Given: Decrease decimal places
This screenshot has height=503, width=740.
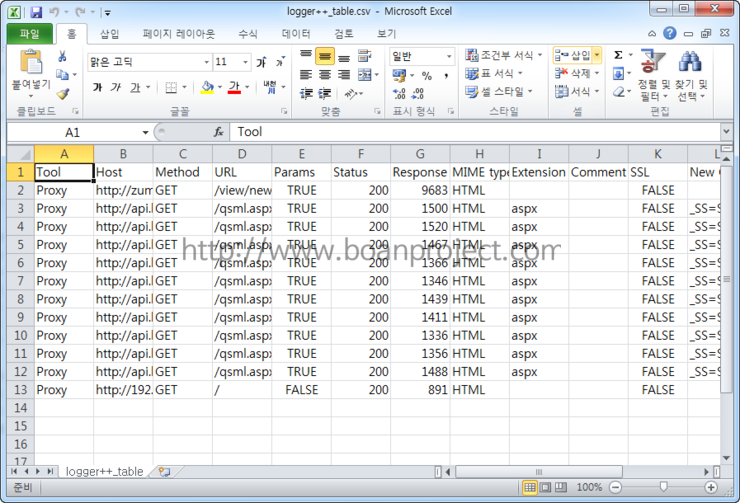Looking at the screenshot, I should click(418, 93).
